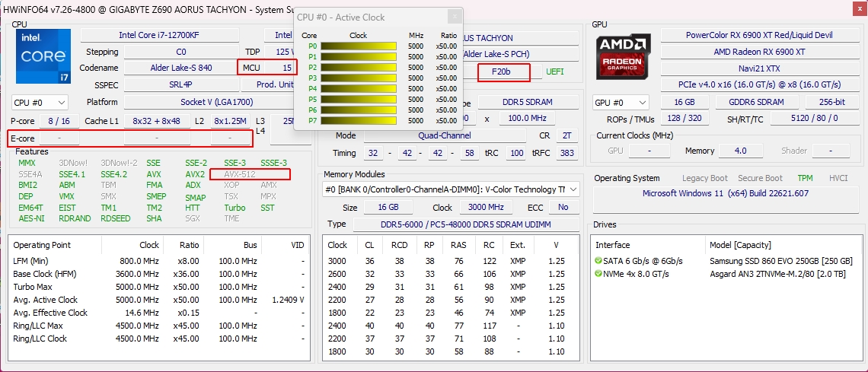Click the RDSEED feature label
Viewport: 868px width, 372px height.
(116, 218)
